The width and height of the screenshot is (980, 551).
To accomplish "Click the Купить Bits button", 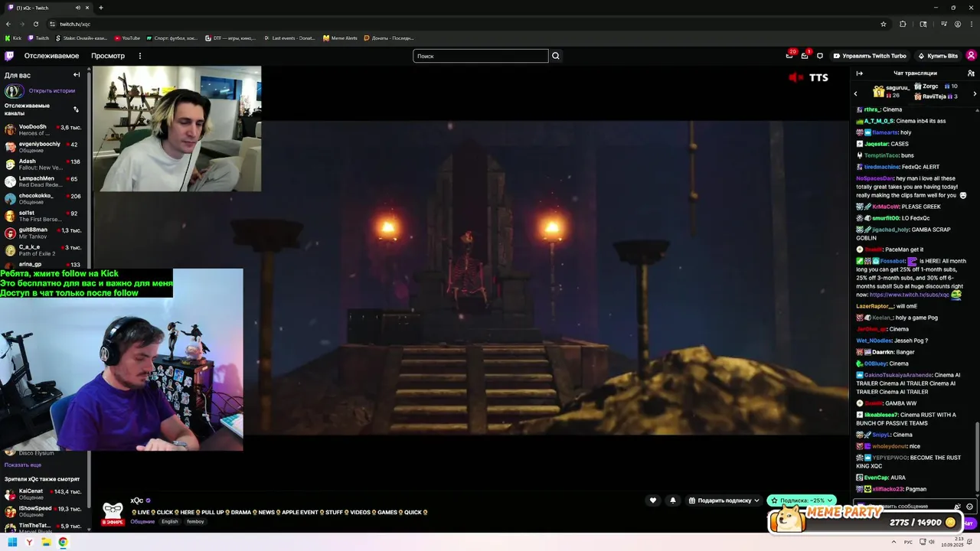I will [938, 56].
